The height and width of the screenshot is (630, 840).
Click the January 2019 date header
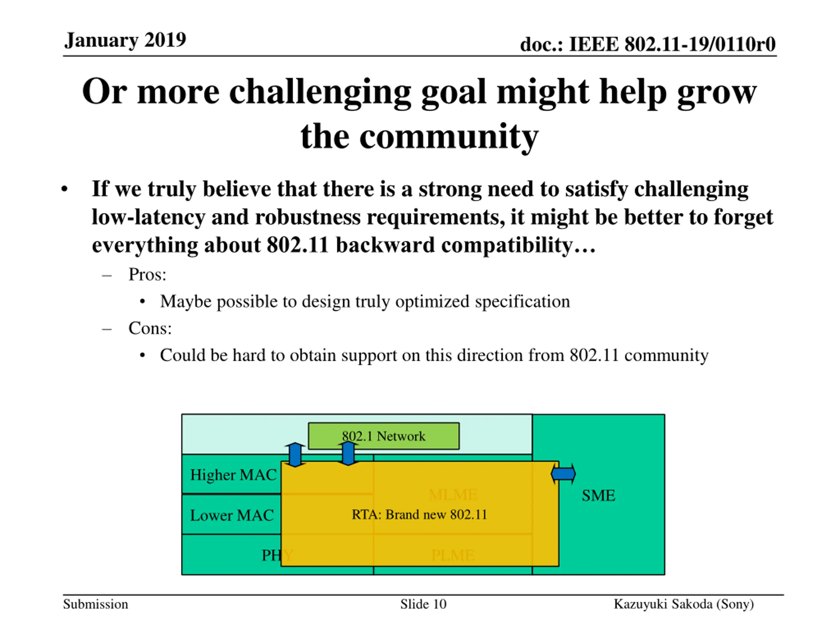(x=125, y=39)
